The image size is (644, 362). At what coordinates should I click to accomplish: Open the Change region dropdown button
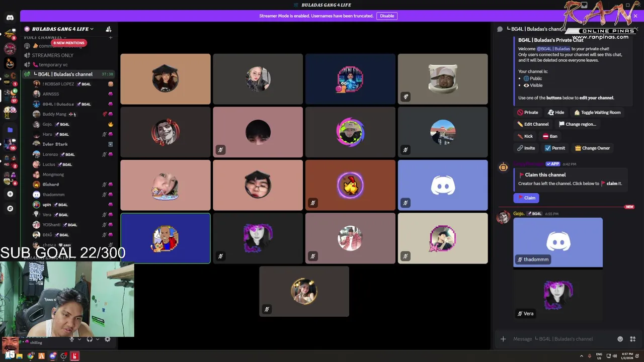[577, 124]
